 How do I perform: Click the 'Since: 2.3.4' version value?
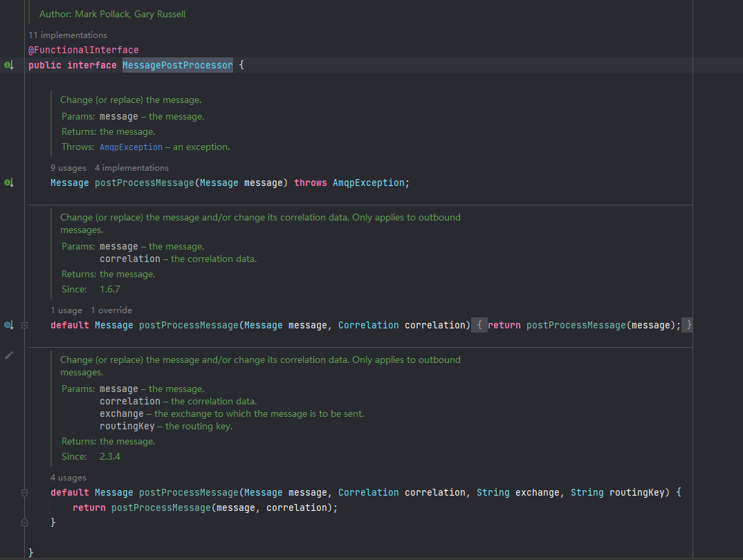click(x=110, y=457)
